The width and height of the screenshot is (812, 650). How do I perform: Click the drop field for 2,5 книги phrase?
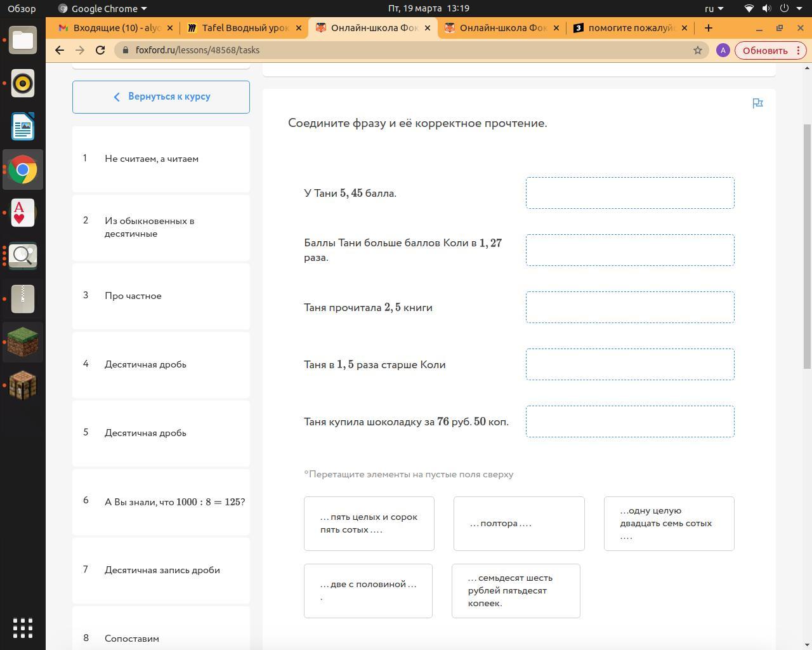(630, 307)
